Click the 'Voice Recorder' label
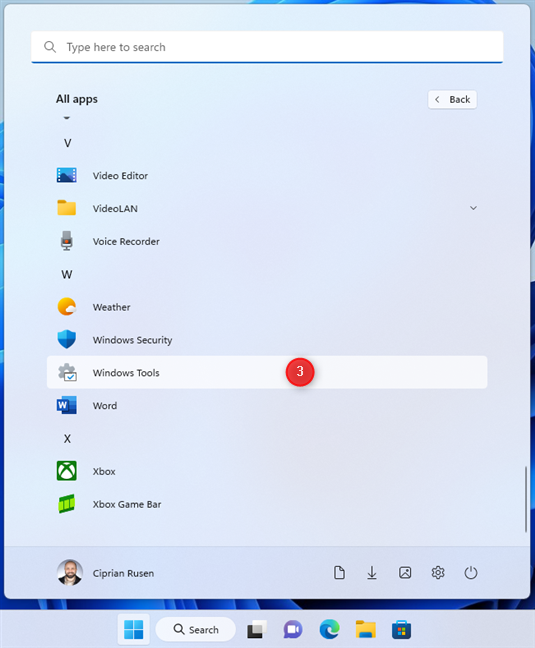The image size is (535, 648). 126,241
